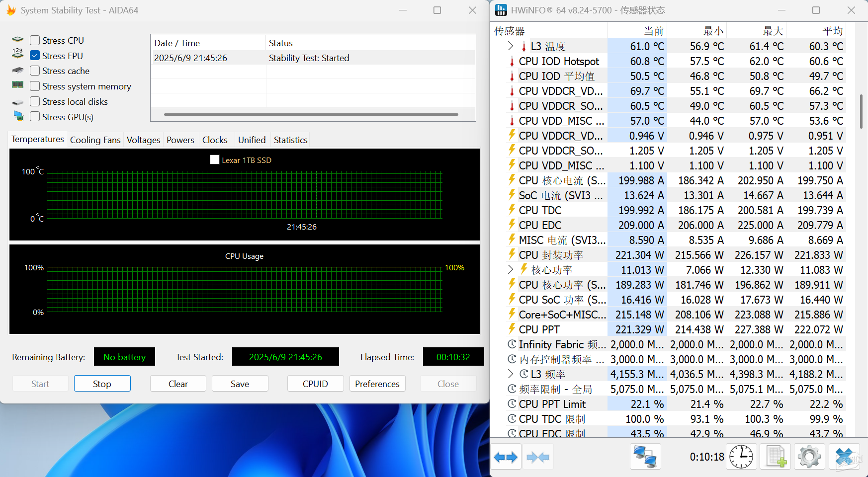Open the CPUID panel

pyautogui.click(x=315, y=384)
